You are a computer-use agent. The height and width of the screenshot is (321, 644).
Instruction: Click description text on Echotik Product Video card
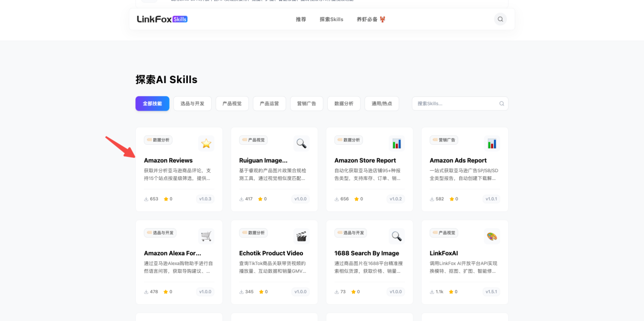click(x=273, y=267)
